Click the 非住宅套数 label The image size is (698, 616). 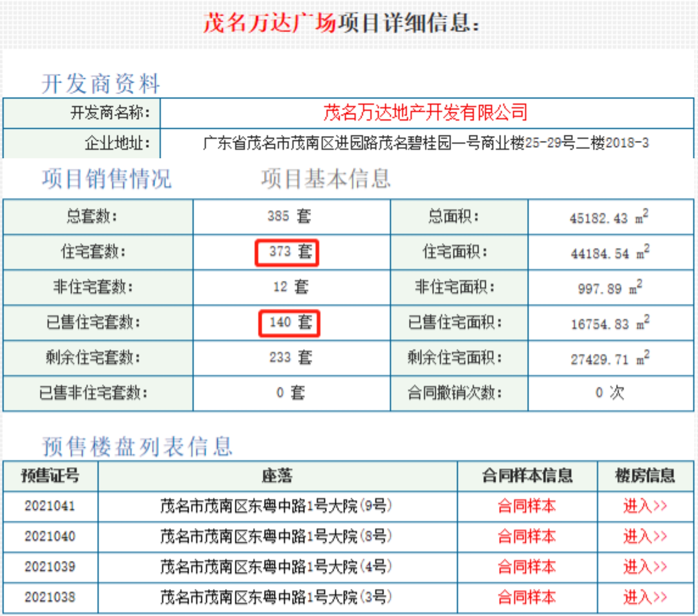(93, 287)
